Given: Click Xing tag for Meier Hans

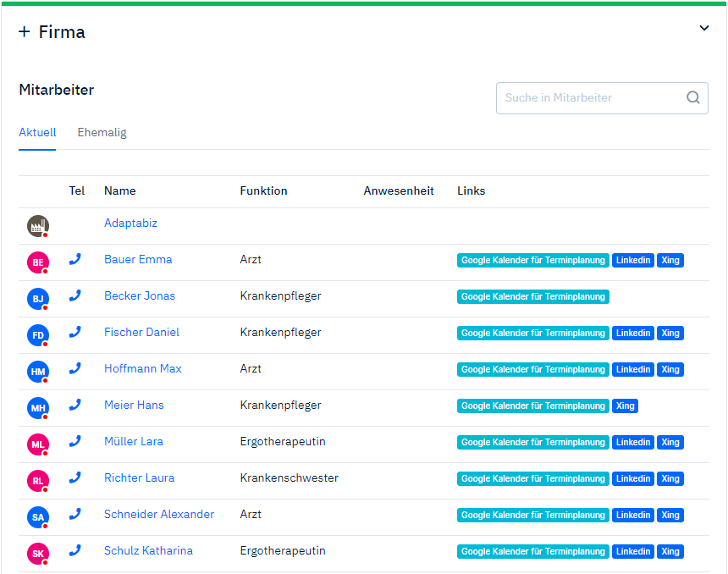Looking at the screenshot, I should click(625, 406).
